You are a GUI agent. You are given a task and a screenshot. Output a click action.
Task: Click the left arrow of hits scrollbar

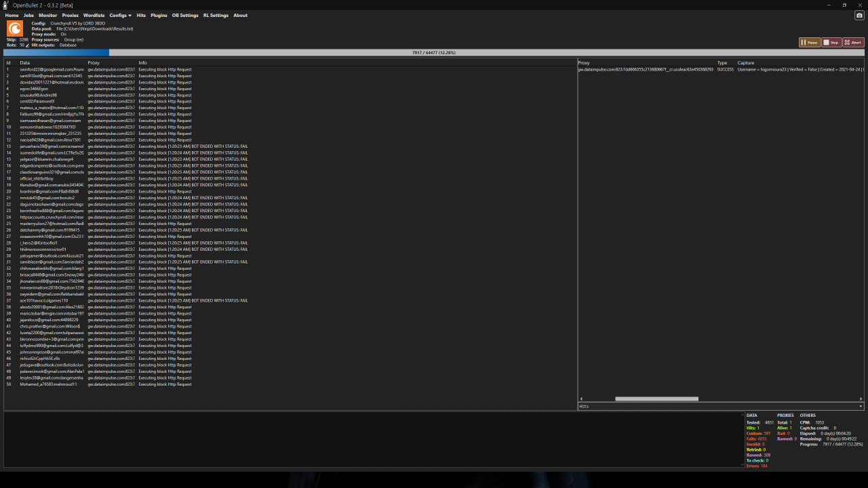click(x=580, y=399)
